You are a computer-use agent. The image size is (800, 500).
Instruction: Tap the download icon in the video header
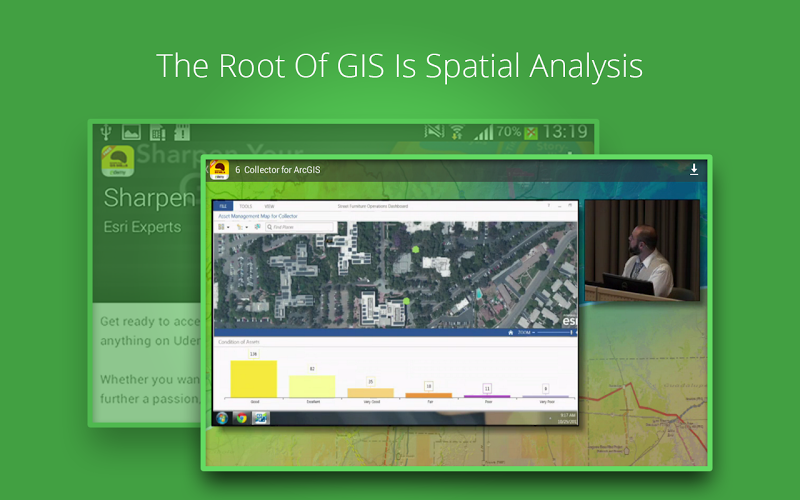pyautogui.click(x=694, y=170)
